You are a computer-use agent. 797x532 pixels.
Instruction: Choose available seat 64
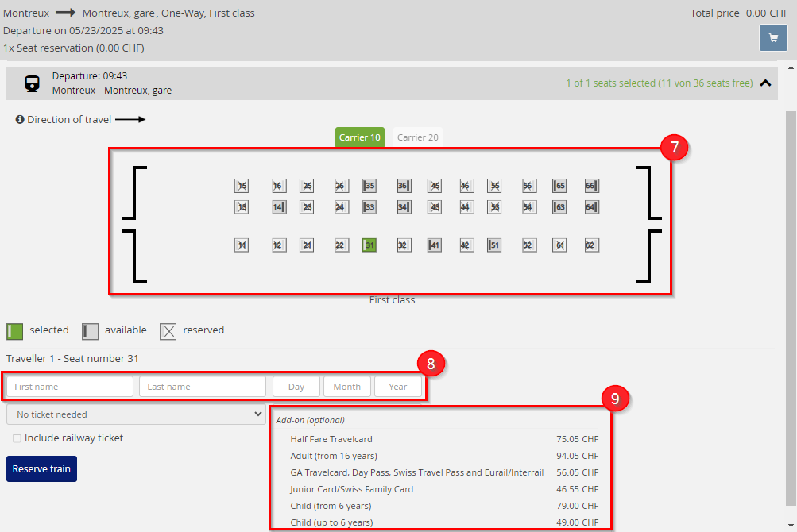[x=592, y=206]
